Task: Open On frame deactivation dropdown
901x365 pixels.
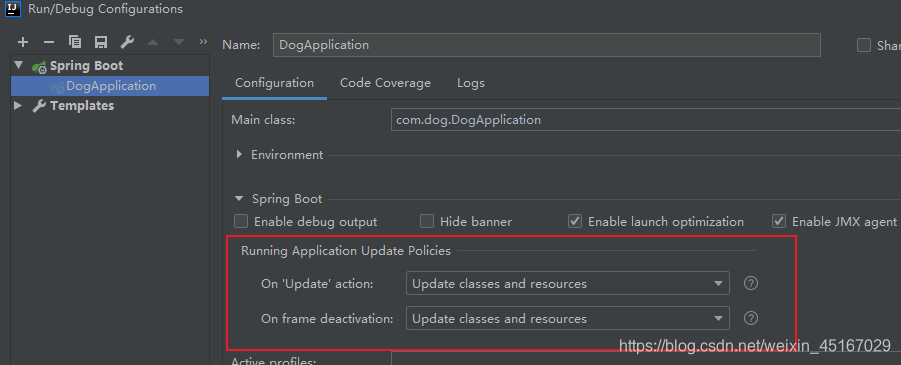Action: pos(568,318)
